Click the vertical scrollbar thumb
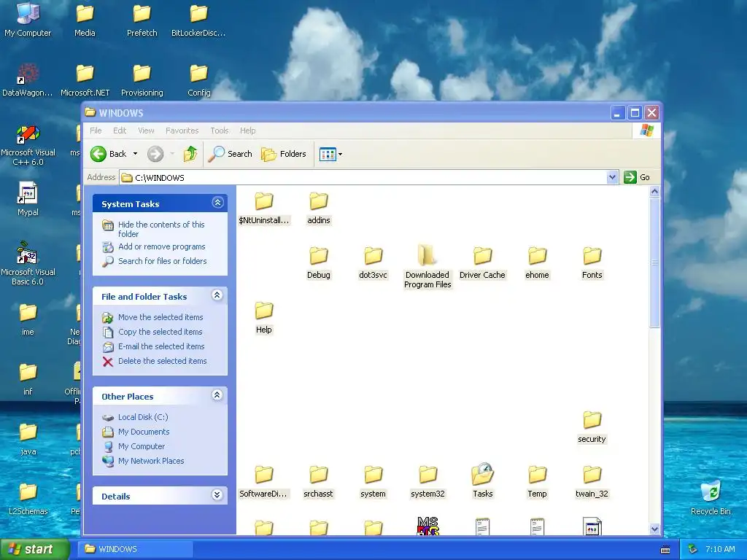The image size is (747, 560). point(654,262)
